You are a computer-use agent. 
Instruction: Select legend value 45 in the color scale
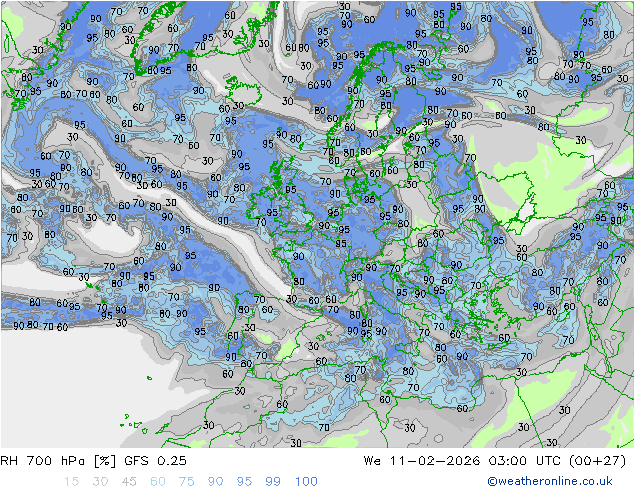tap(129, 481)
